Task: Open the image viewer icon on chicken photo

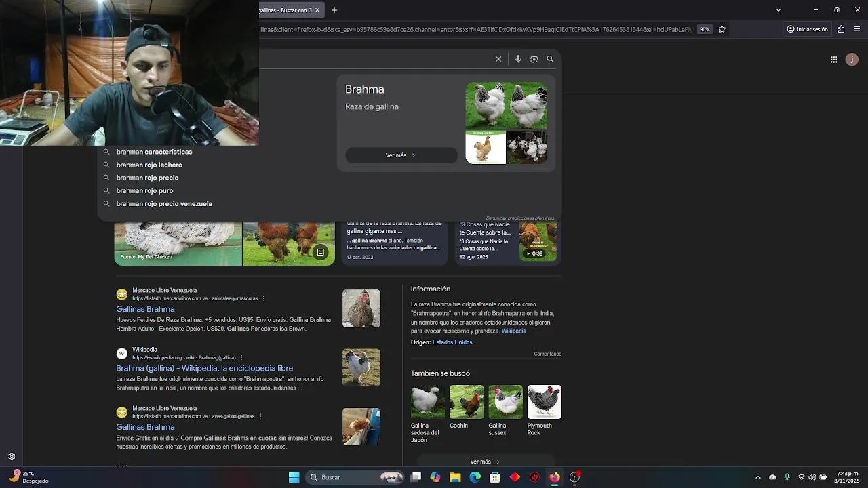Action: [x=321, y=252]
